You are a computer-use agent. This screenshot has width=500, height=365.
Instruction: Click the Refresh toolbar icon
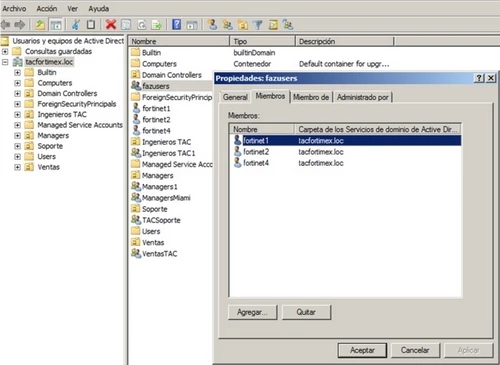click(x=142, y=25)
